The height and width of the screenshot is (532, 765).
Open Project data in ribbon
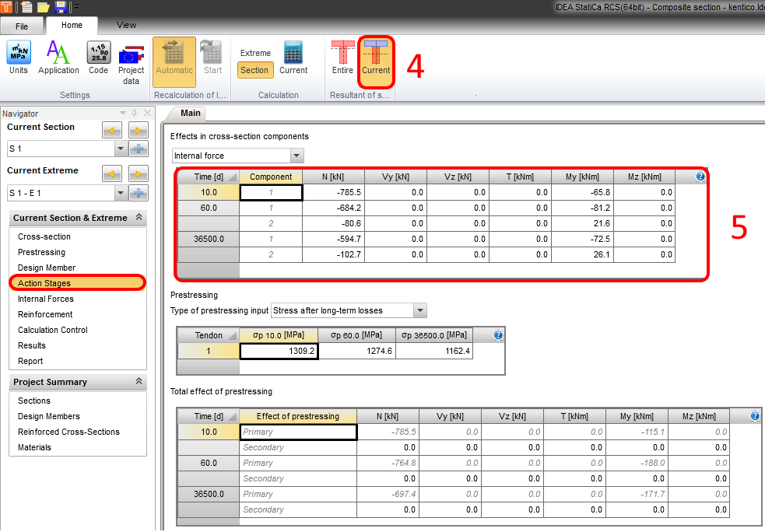click(x=131, y=62)
